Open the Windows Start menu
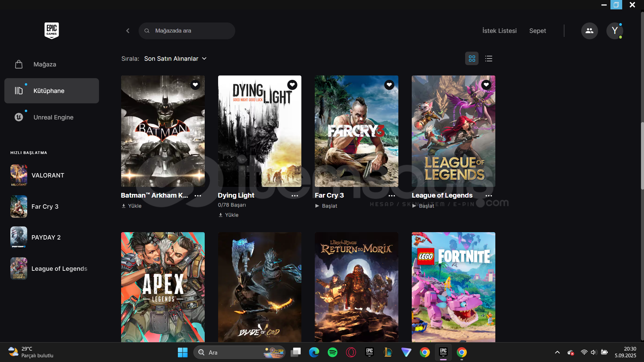This screenshot has width=644, height=362. [x=183, y=352]
